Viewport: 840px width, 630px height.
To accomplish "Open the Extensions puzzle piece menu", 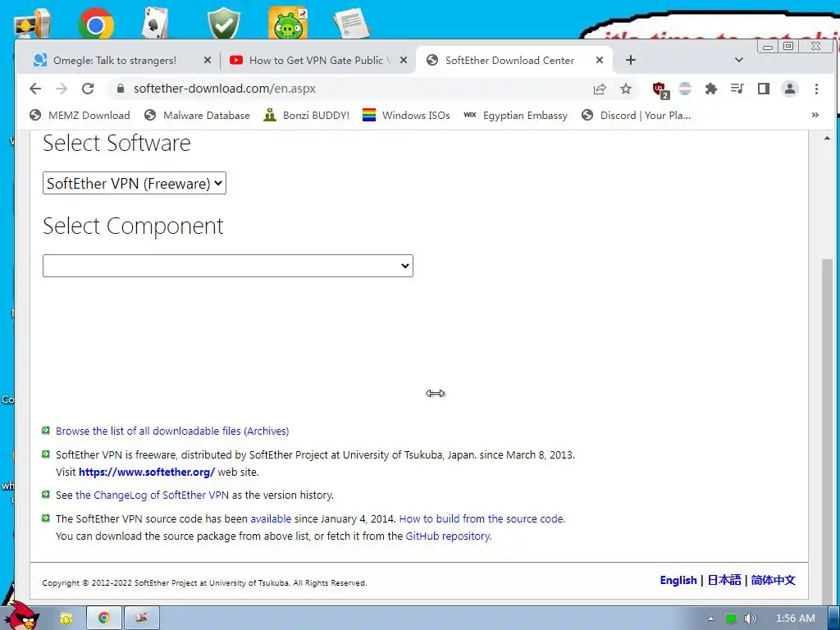I will [x=711, y=89].
